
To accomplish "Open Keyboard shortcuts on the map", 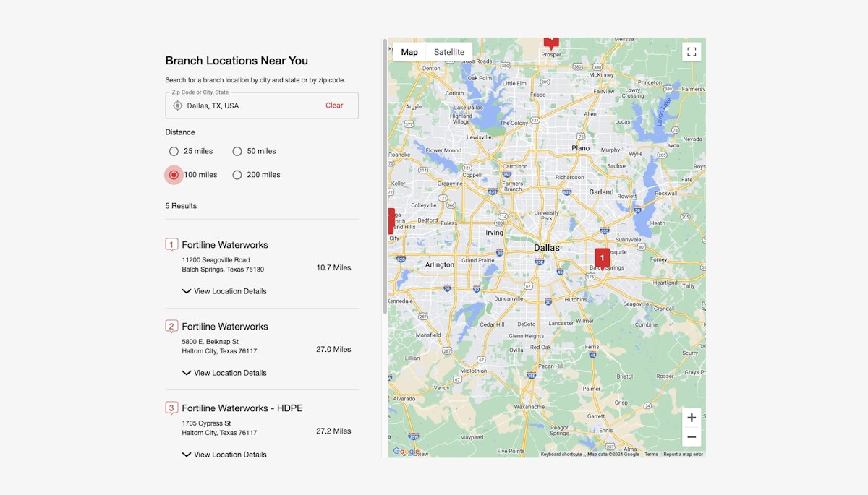I will pos(561,455).
